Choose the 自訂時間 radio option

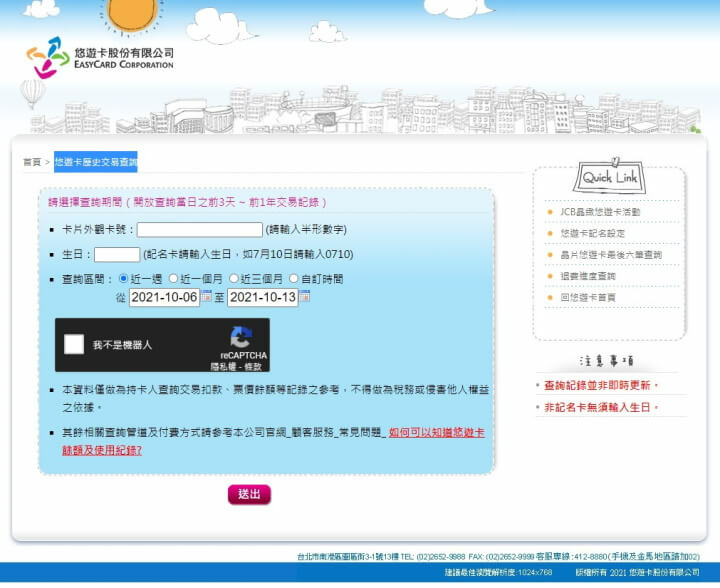(x=293, y=278)
